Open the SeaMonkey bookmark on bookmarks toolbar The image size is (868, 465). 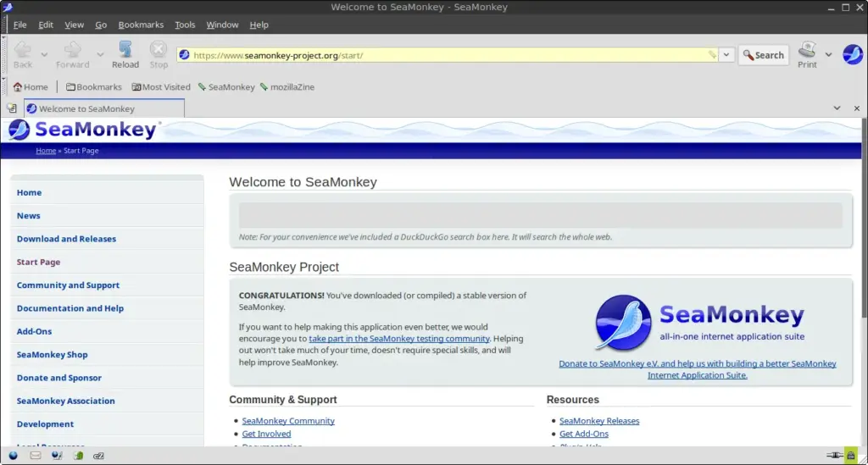point(226,86)
